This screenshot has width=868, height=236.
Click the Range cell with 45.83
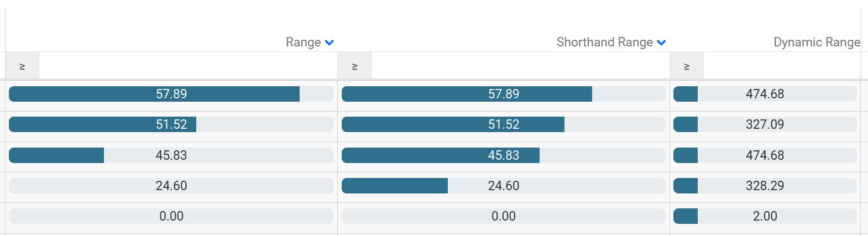[x=171, y=155]
